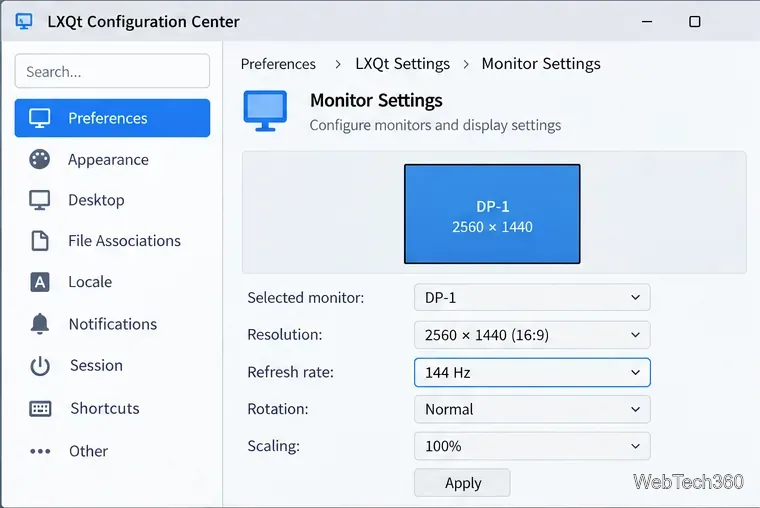The width and height of the screenshot is (760, 508).
Task: Select Preferences in the sidebar
Action: click(x=112, y=118)
